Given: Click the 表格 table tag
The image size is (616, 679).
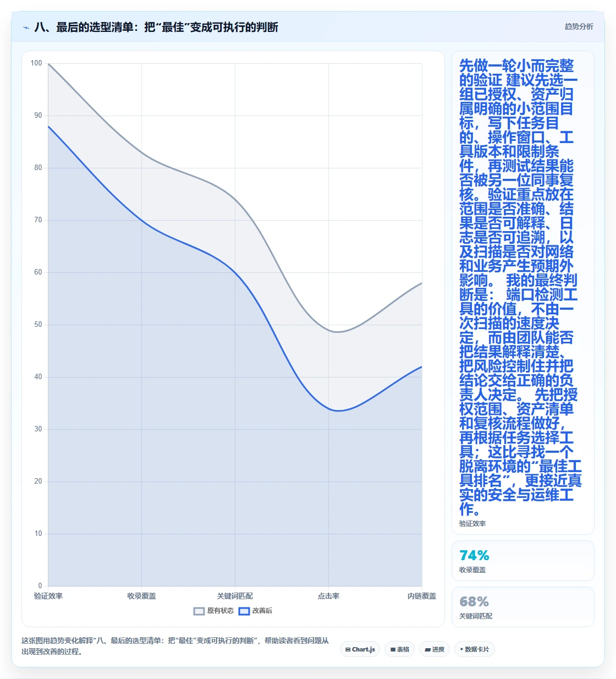Looking at the screenshot, I should coord(400,649).
